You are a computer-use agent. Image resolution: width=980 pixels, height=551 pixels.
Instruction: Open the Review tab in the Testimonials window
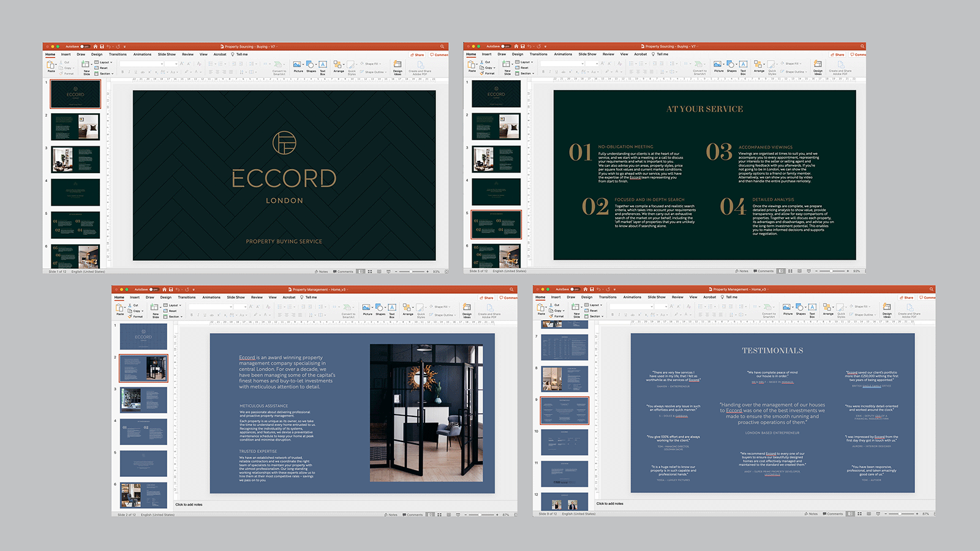[677, 297]
